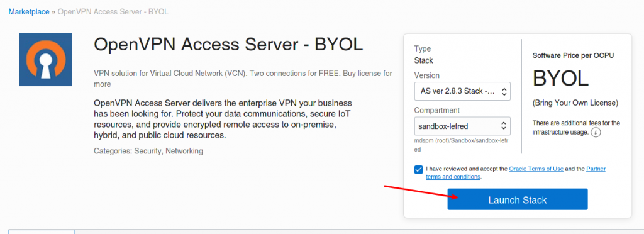The image size is (644, 234).
Task: Click the Software Price per OCPU label
Action: (574, 55)
